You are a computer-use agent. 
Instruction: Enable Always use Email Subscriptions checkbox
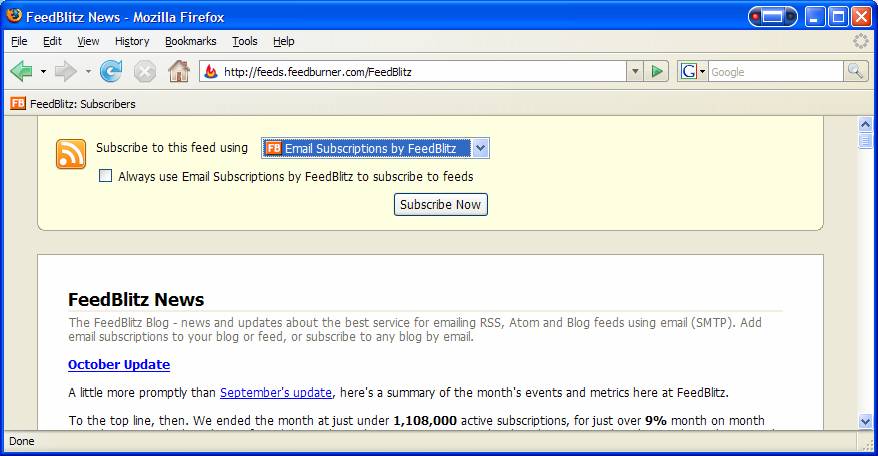105,176
